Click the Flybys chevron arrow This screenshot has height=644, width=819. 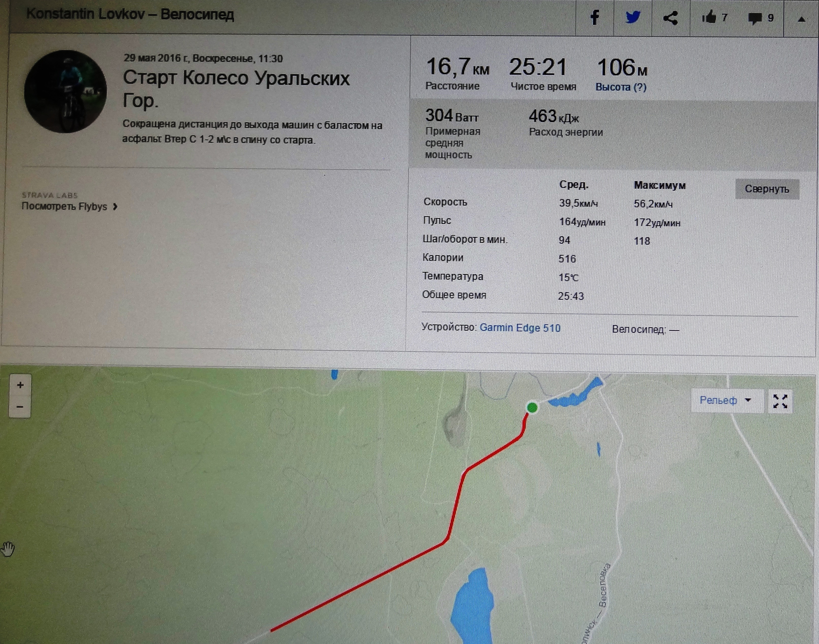[x=115, y=207]
